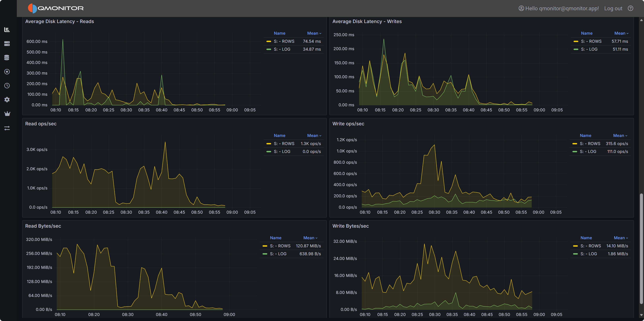Click the Average Disk Latency - Reads panel title
644x321 pixels.
tap(59, 22)
